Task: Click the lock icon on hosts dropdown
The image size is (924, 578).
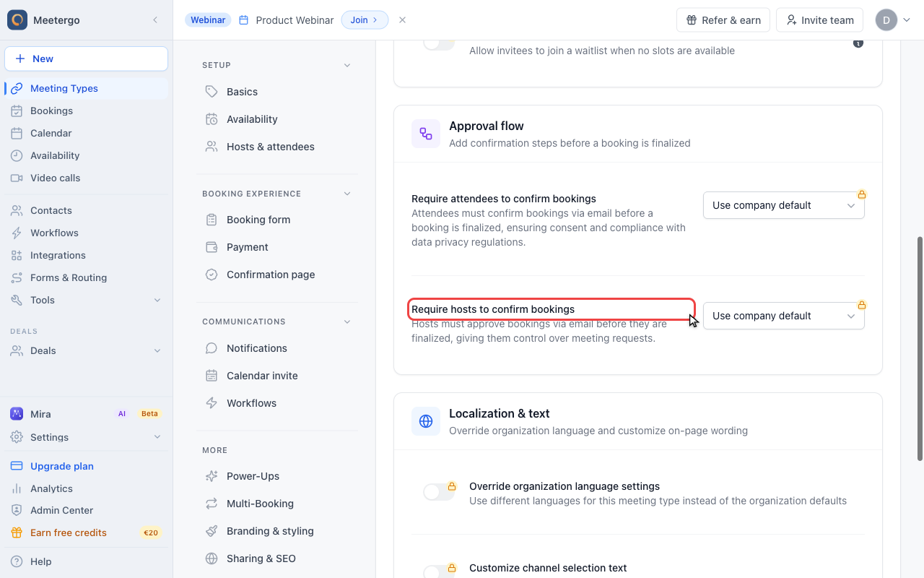Action: (861, 305)
